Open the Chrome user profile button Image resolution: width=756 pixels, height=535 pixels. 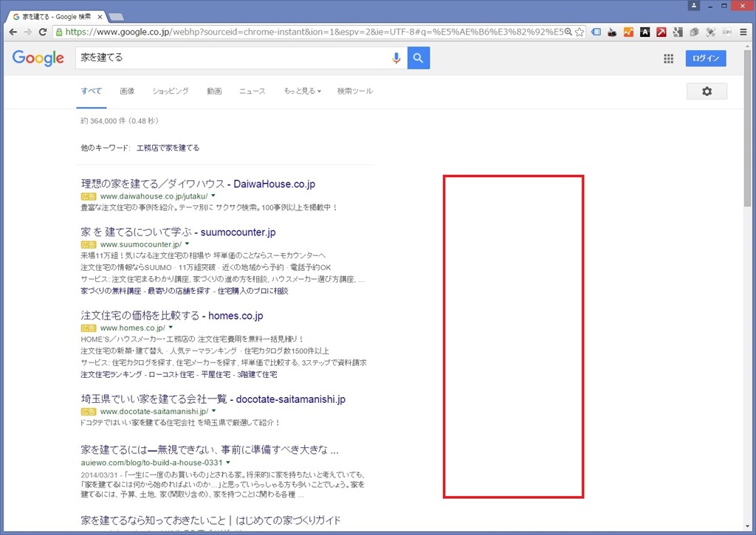[x=693, y=6]
